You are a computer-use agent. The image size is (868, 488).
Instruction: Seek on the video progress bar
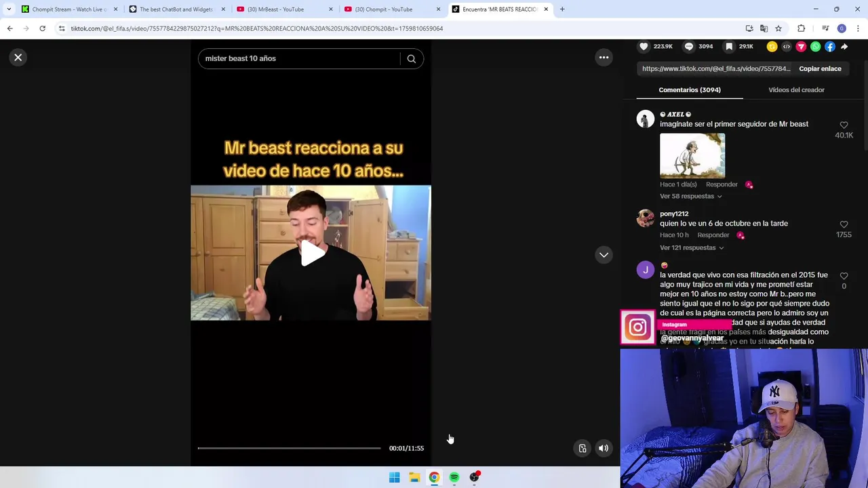(x=289, y=448)
